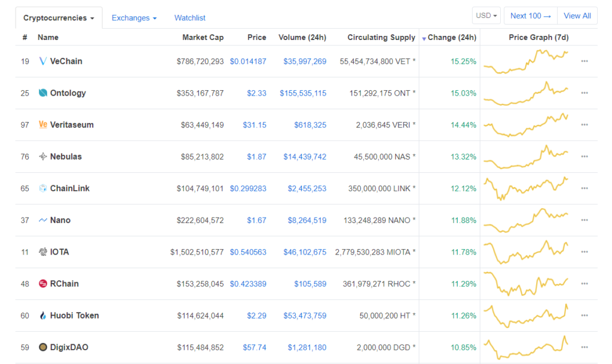Open the Cryptocurrencies dropdown tab
Image resolution: width=612 pixels, height=364 pixels.
(x=59, y=18)
